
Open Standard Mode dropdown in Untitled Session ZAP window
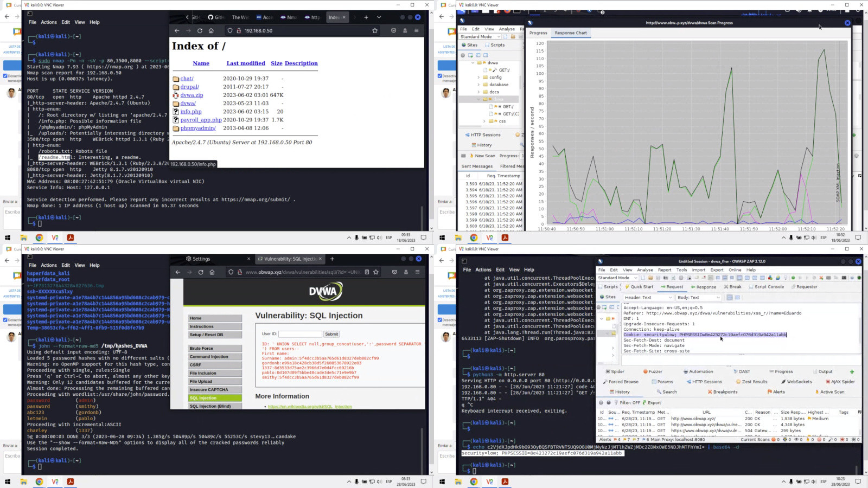(618, 278)
